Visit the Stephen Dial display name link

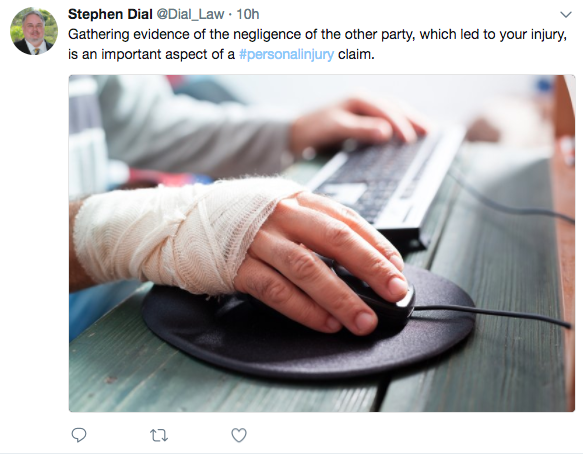[110, 14]
